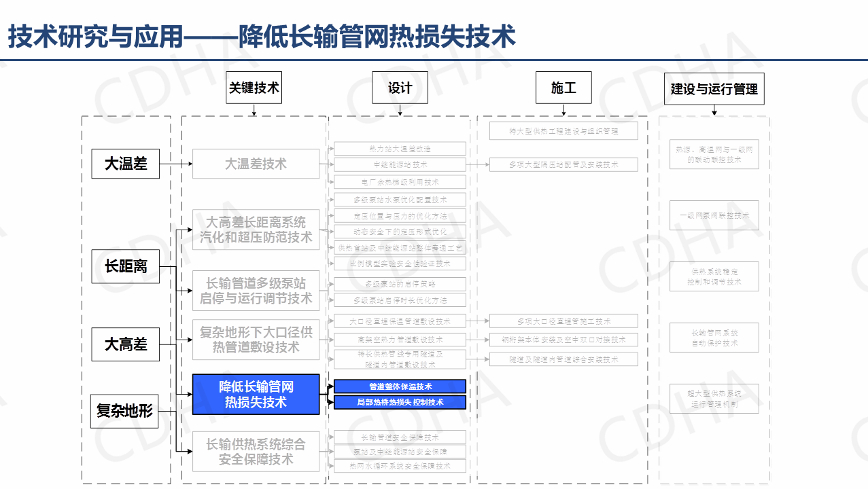Select the 一级网泵阀联控技术 box
This screenshot has height=489, width=868.
click(714, 215)
